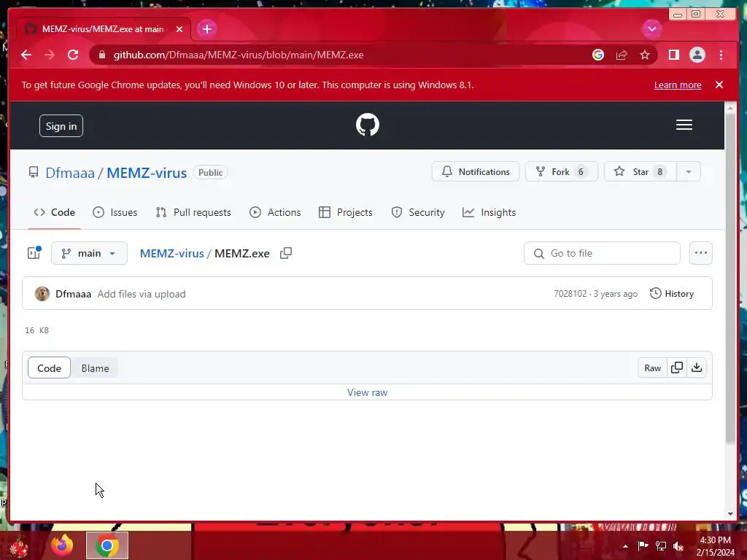Open the MEMZ-virus repository title link
This screenshot has height=560, width=747.
click(x=146, y=172)
